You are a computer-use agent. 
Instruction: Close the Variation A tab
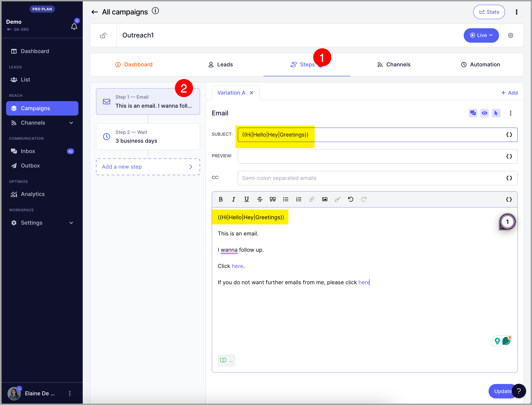coord(252,93)
